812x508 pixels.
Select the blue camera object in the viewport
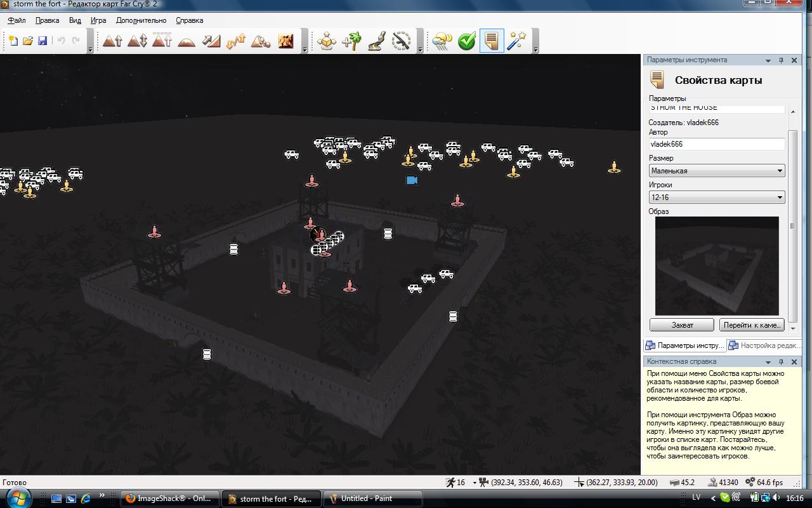tap(412, 180)
